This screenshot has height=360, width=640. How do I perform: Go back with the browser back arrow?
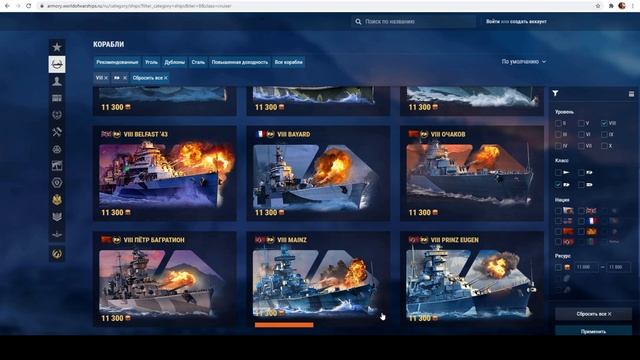click(x=7, y=6)
